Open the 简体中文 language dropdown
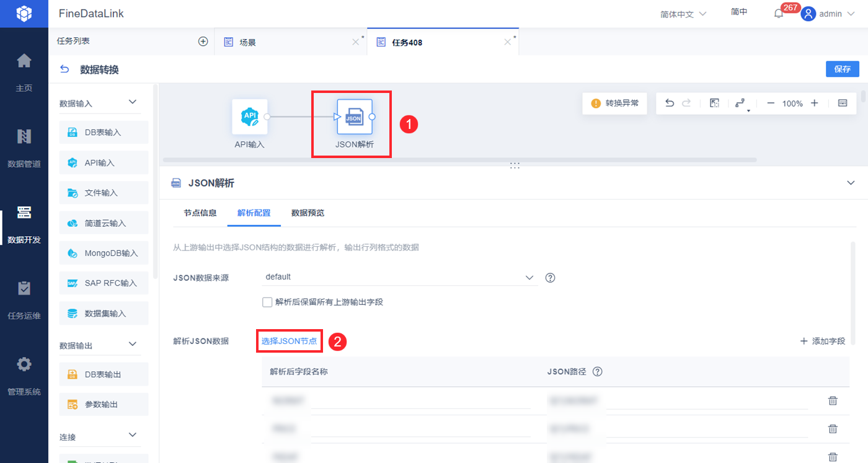 point(683,14)
